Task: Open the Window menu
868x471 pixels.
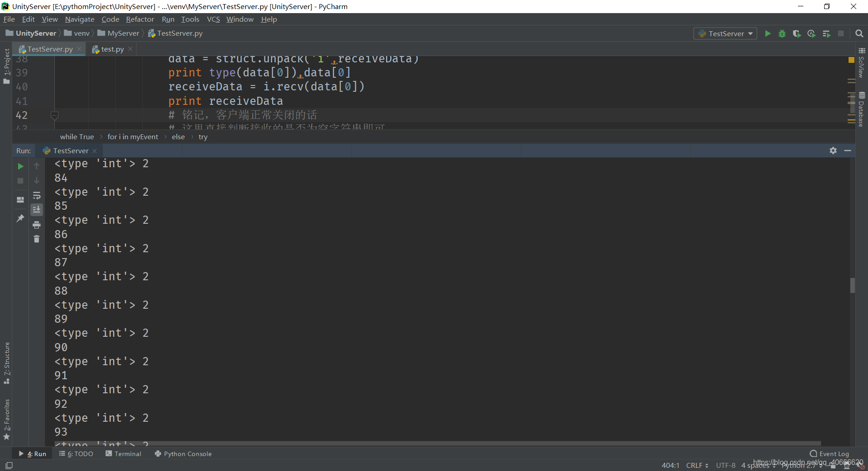Action: [240, 19]
